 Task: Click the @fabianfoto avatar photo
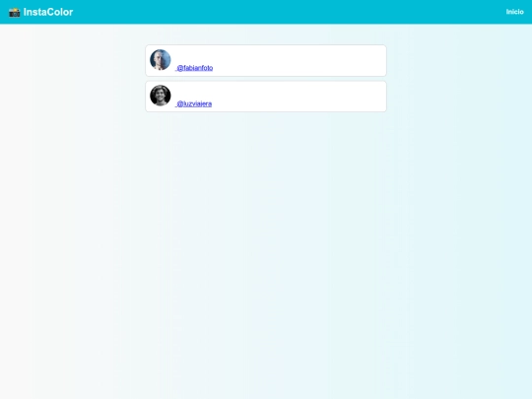(x=161, y=60)
